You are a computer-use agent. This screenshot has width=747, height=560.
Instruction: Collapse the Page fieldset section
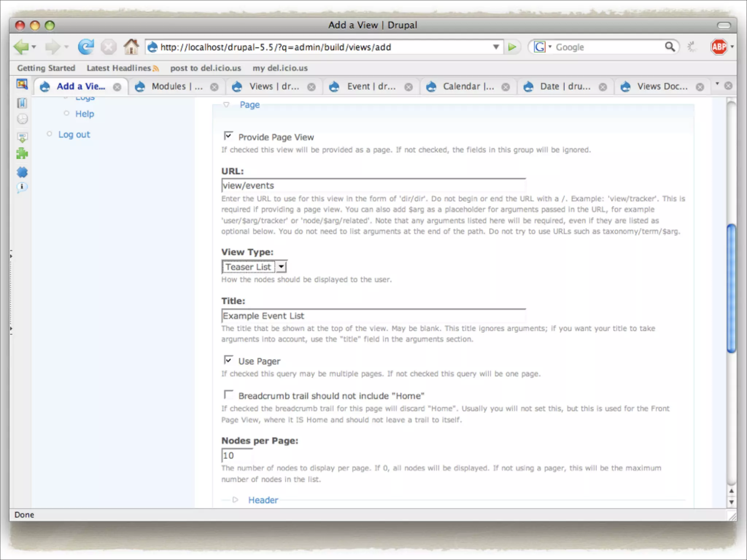249,105
